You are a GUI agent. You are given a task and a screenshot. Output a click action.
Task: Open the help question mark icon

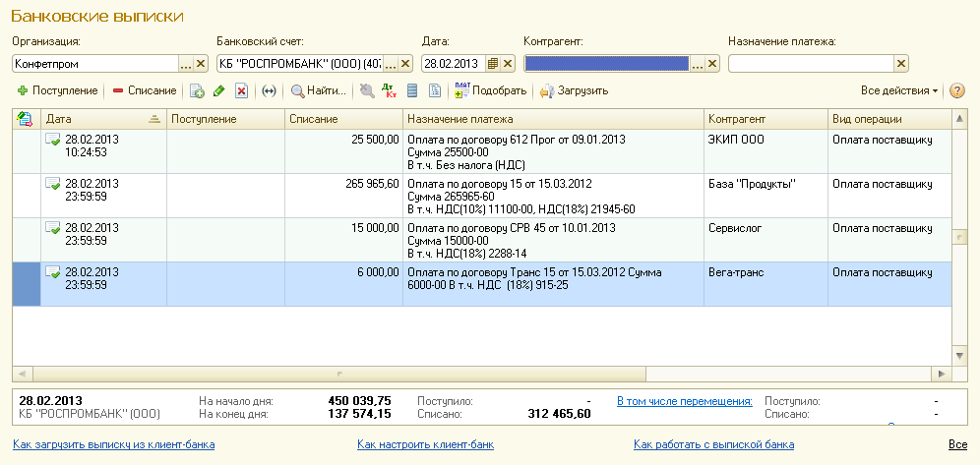[956, 90]
